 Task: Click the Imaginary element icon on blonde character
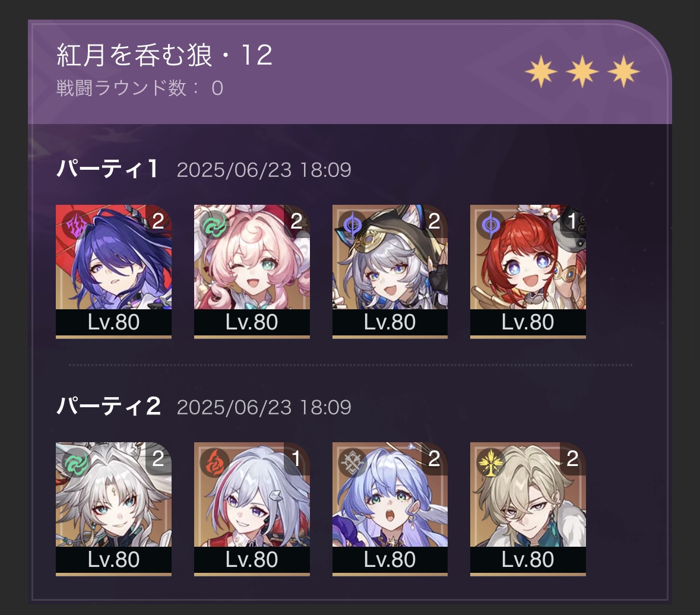click(490, 463)
